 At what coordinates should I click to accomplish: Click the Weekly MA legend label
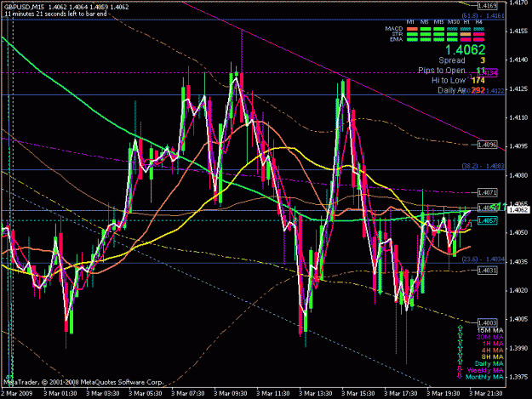click(485, 371)
